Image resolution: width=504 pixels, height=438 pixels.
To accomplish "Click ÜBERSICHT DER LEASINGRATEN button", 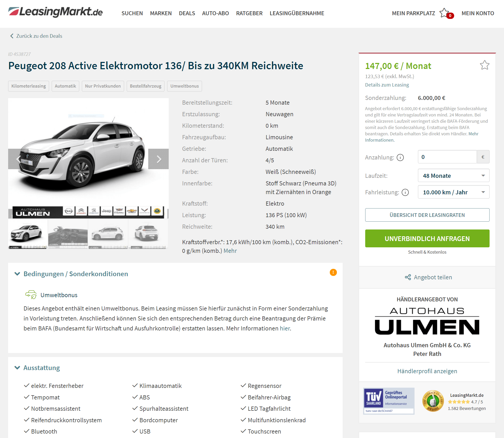I will 427,215.
